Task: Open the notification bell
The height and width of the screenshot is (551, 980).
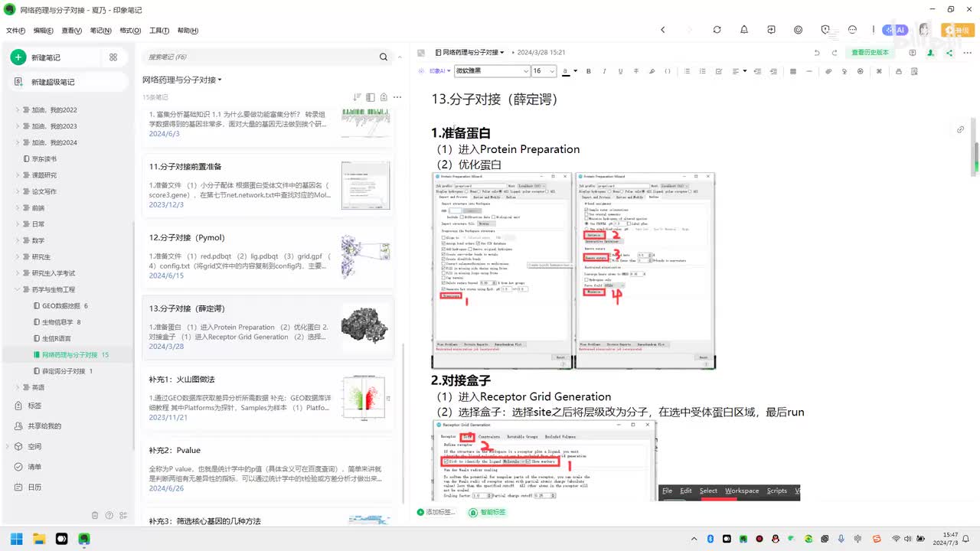Action: pos(744,30)
